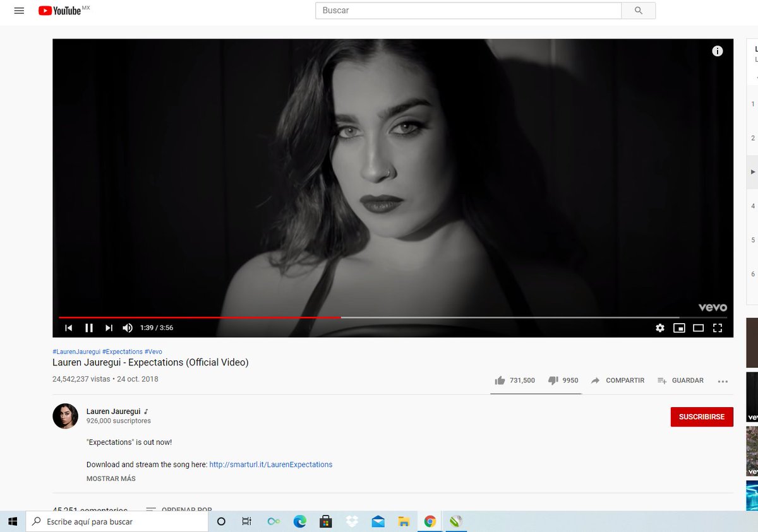Screen dimensions: 758x532
Task: Open the #Vevo hashtag link
Action: 153,352
